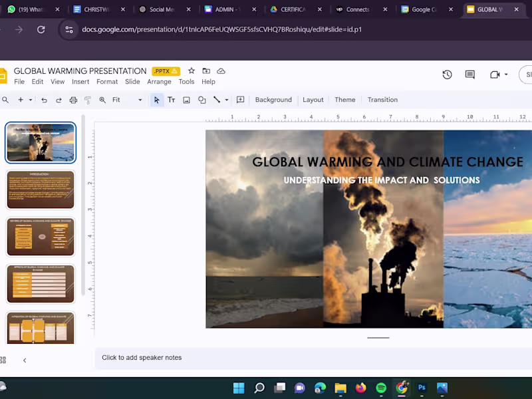This screenshot has height=399, width=532.
Task: Click the Undo icon
Action: (x=43, y=99)
